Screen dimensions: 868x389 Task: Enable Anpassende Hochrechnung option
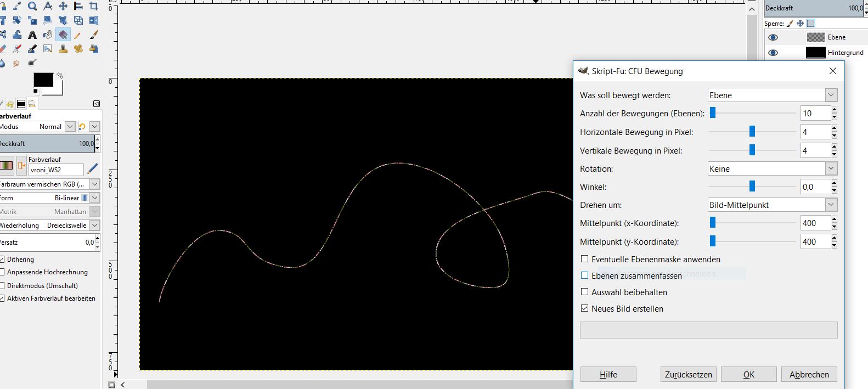2,272
